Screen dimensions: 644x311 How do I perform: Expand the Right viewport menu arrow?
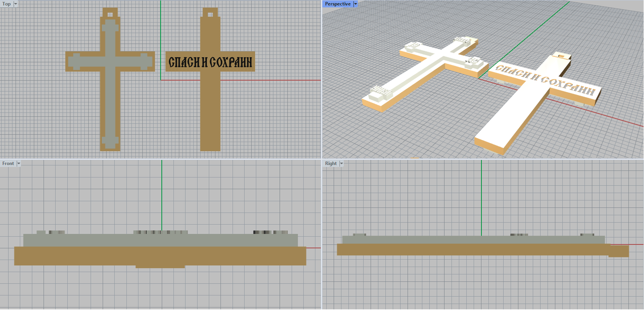point(341,164)
